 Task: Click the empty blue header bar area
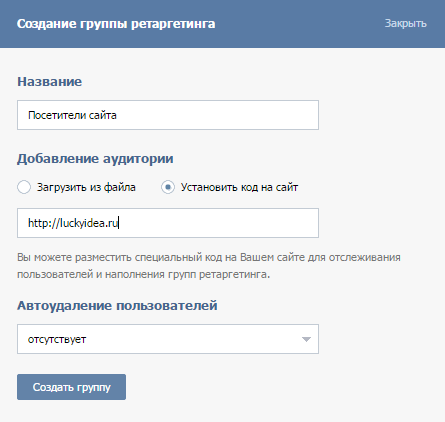300,24
